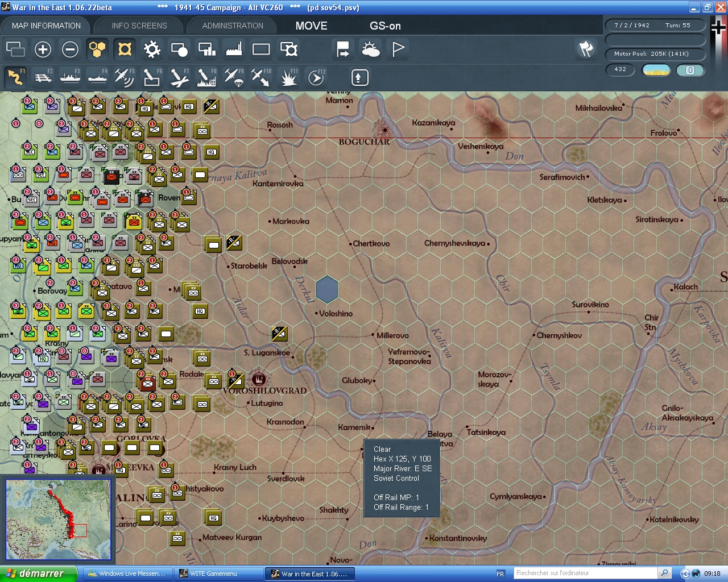Enter air reconnaissance mode F5
The image size is (728, 582).
pos(125,77)
